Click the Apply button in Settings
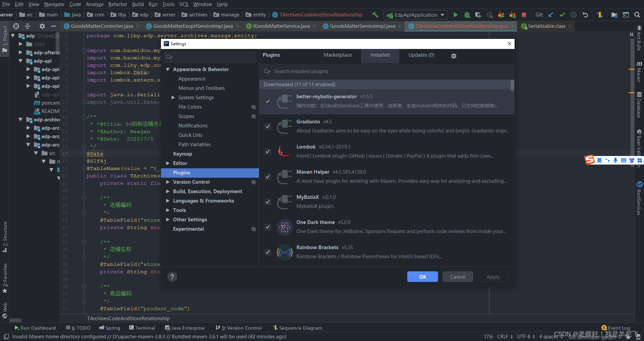This screenshot has width=644, height=341. click(x=493, y=277)
